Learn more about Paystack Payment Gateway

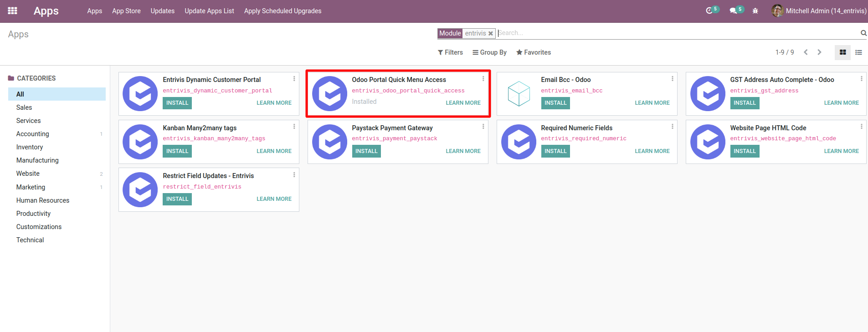tap(463, 151)
